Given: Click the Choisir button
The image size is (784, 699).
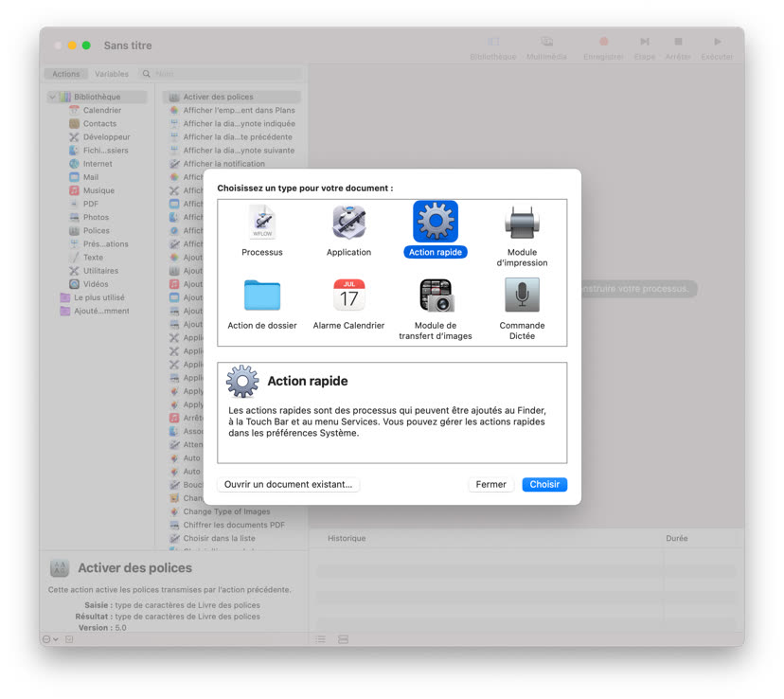Looking at the screenshot, I should 544,484.
